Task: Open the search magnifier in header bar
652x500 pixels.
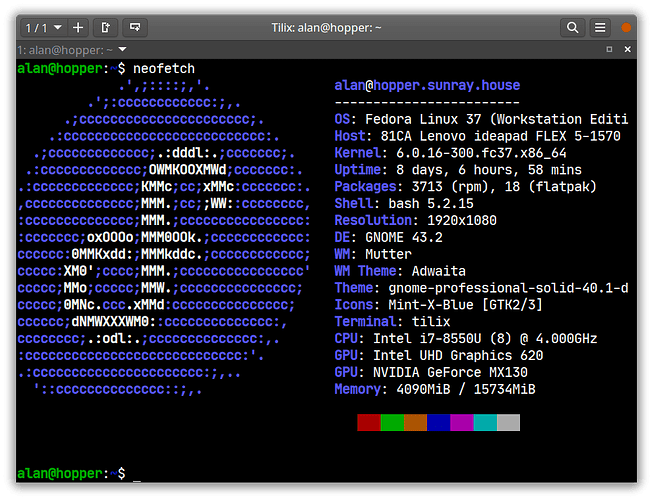Action: click(572, 27)
